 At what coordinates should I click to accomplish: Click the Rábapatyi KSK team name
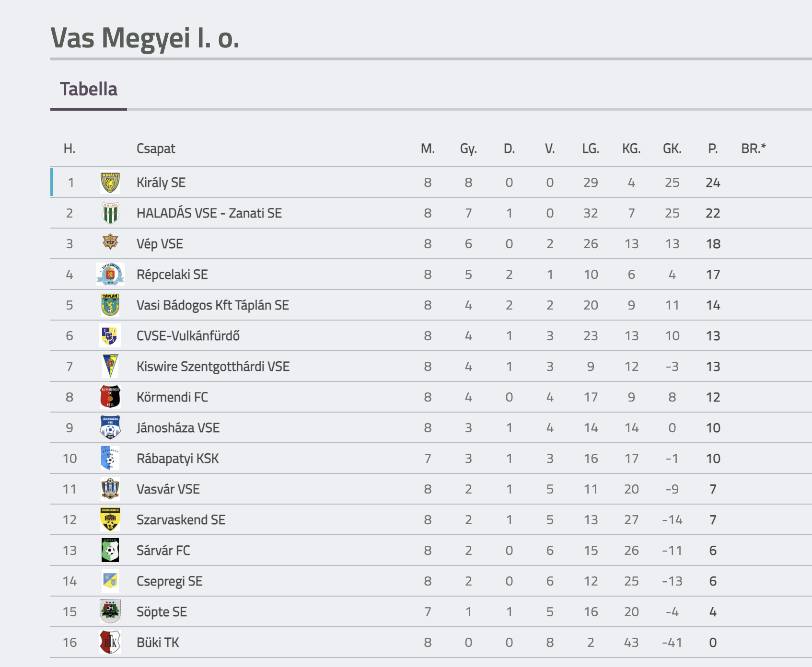178,459
